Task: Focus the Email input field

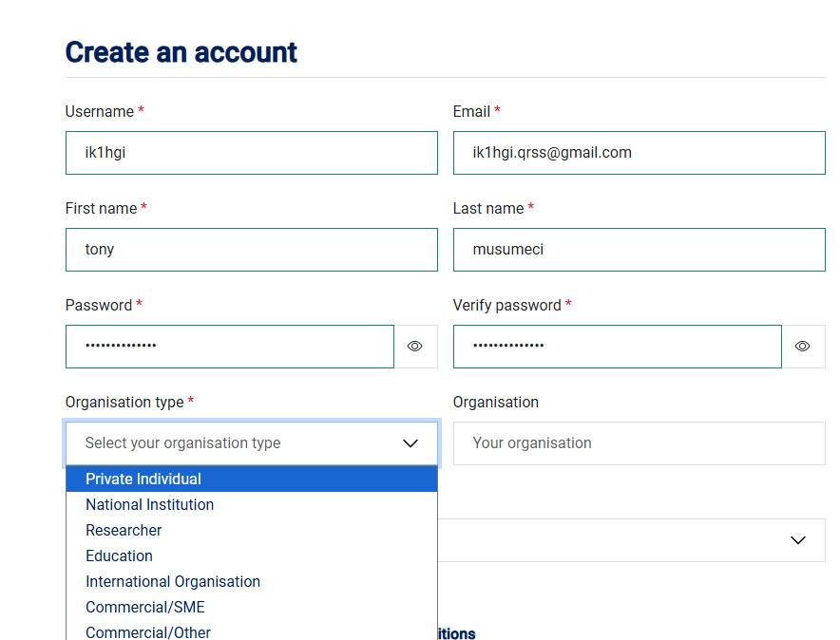Action: (639, 153)
